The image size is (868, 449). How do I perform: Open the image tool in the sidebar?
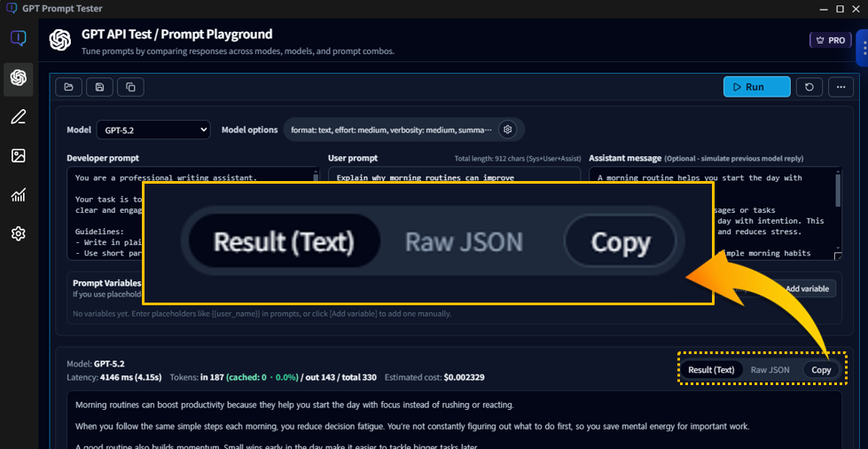click(18, 156)
